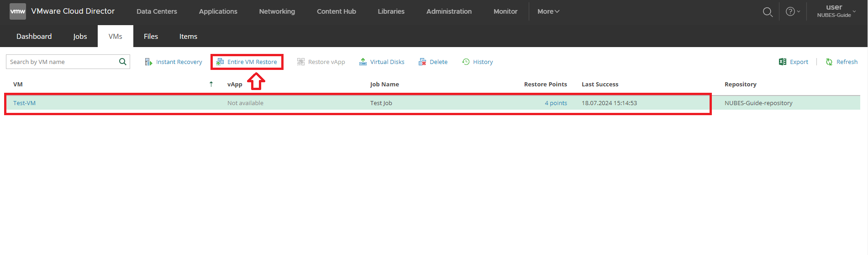Open the Test-VM link
The width and height of the screenshot is (868, 255).
(24, 103)
